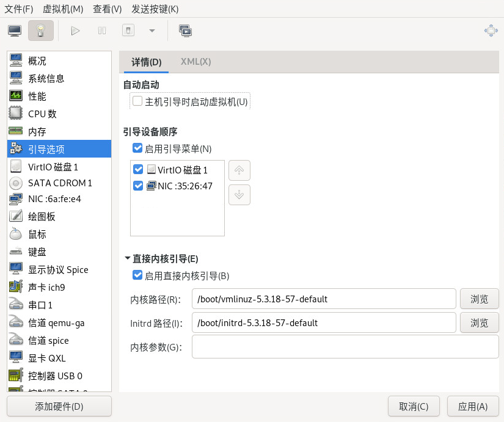
Task: Open the shutdown options dropdown arrow
Action: point(152,31)
